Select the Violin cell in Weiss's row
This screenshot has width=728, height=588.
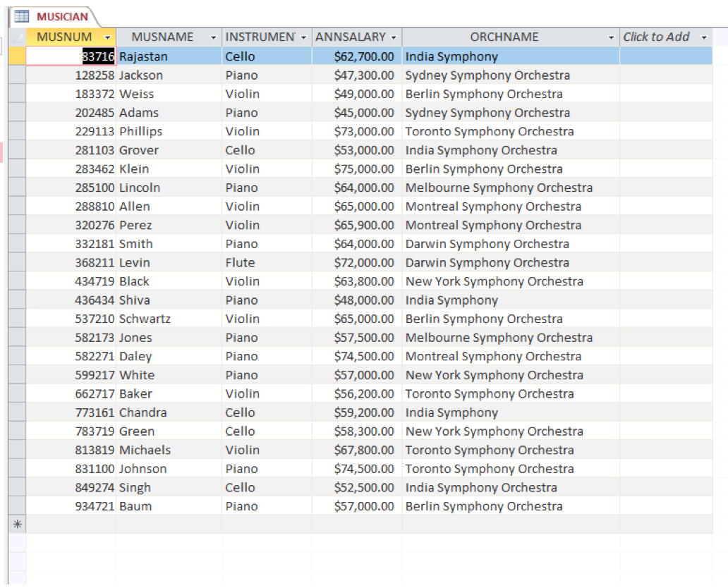tap(243, 94)
